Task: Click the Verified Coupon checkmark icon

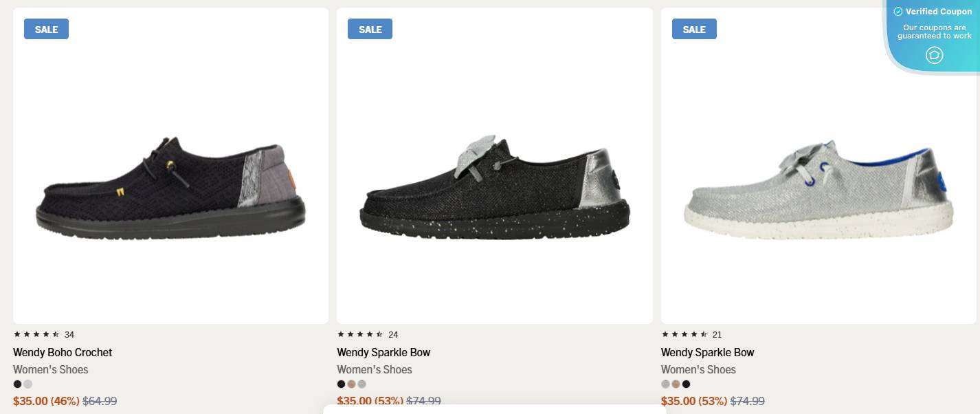Action: pos(898,11)
